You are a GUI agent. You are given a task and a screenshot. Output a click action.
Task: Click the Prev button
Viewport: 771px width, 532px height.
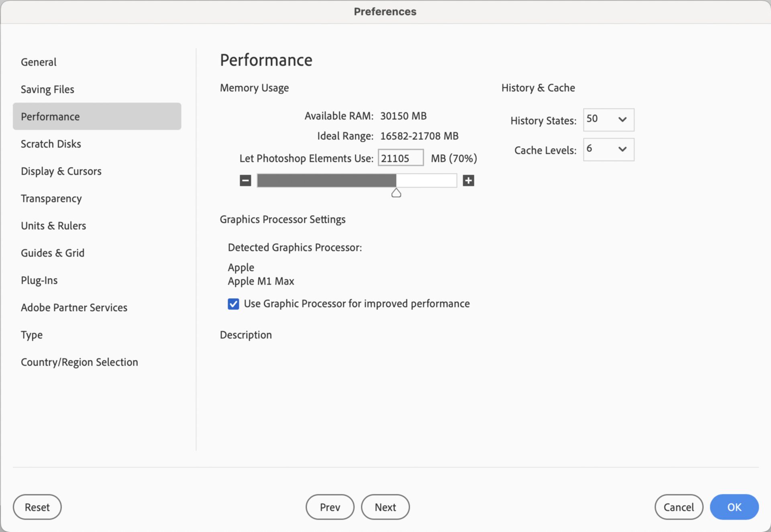[x=330, y=507]
